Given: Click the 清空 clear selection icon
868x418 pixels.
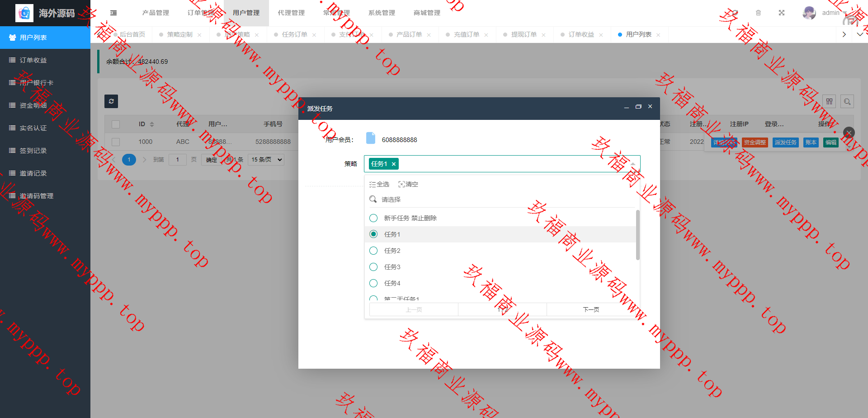Looking at the screenshot, I should point(408,185).
